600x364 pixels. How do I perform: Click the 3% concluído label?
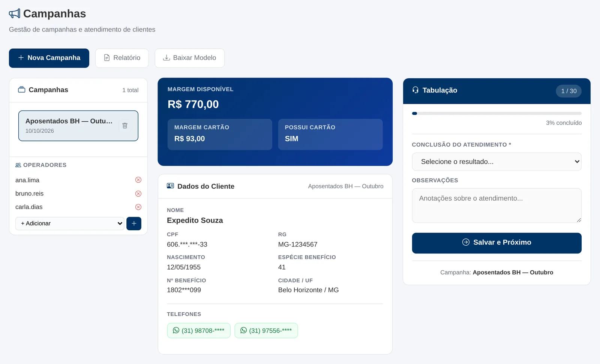(x=564, y=123)
